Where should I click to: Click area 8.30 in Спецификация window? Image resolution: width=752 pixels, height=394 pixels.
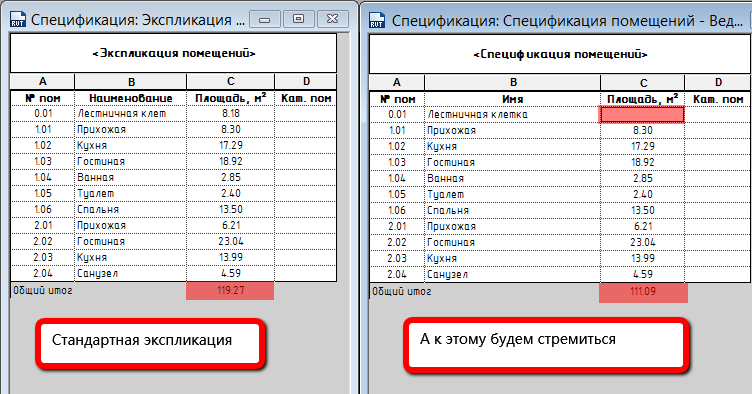click(643, 130)
